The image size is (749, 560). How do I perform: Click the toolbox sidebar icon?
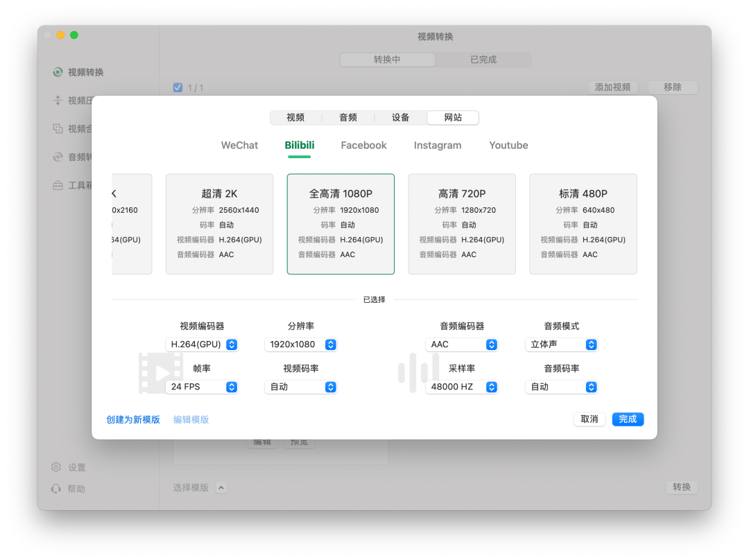tap(58, 185)
